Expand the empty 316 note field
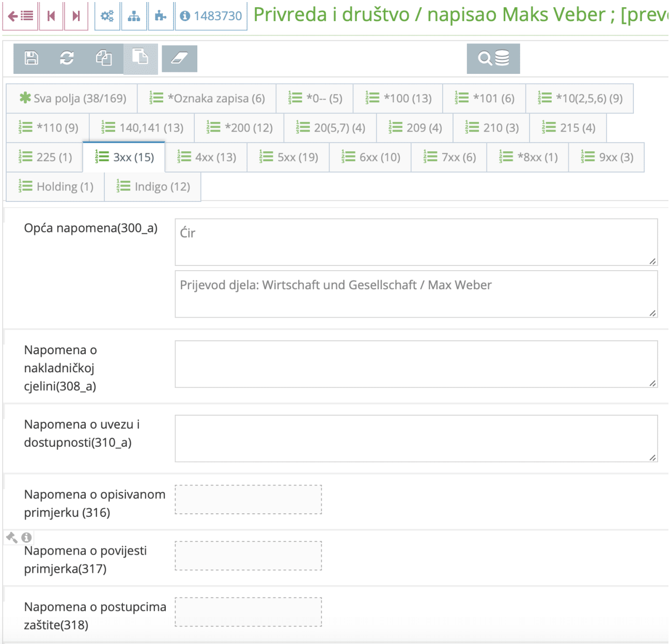This screenshot has width=670, height=644. tap(249, 499)
